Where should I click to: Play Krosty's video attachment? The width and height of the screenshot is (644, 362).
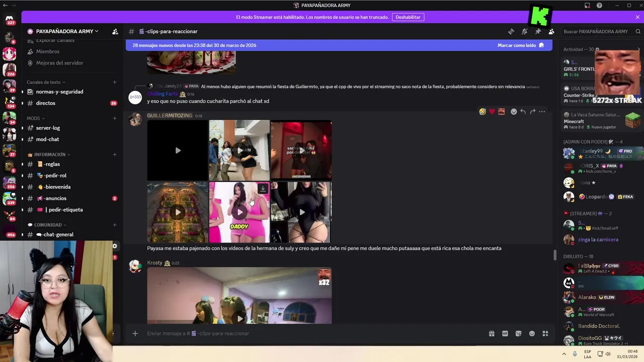[239, 296]
